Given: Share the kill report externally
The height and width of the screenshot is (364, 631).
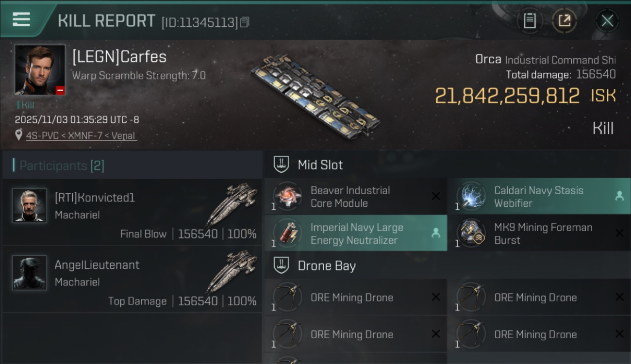Looking at the screenshot, I should pyautogui.click(x=565, y=21).
